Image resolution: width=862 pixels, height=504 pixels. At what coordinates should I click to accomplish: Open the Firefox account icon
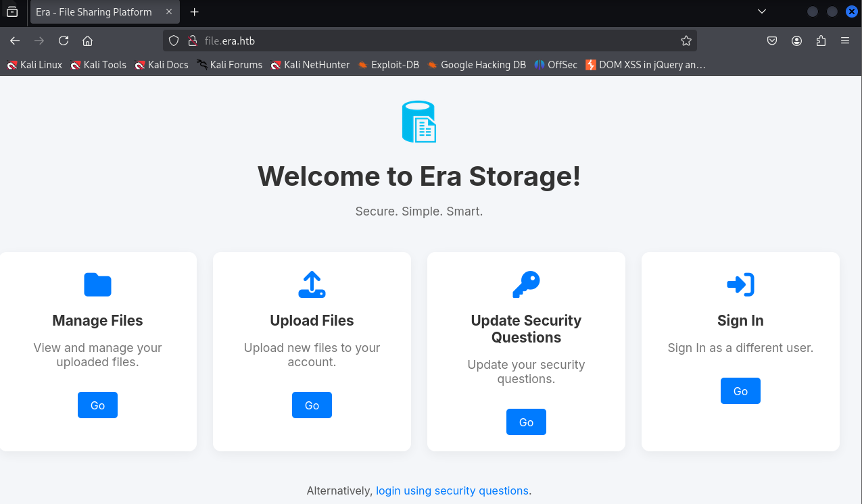click(x=796, y=41)
